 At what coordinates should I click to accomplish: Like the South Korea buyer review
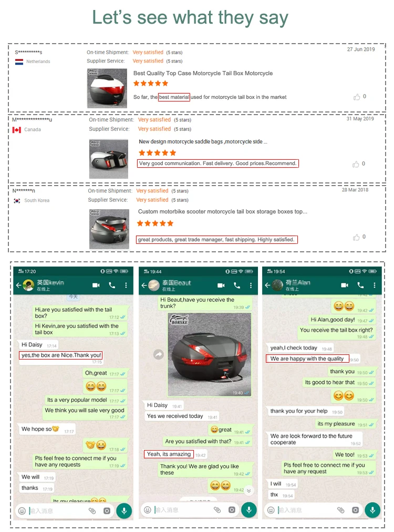coord(356,237)
